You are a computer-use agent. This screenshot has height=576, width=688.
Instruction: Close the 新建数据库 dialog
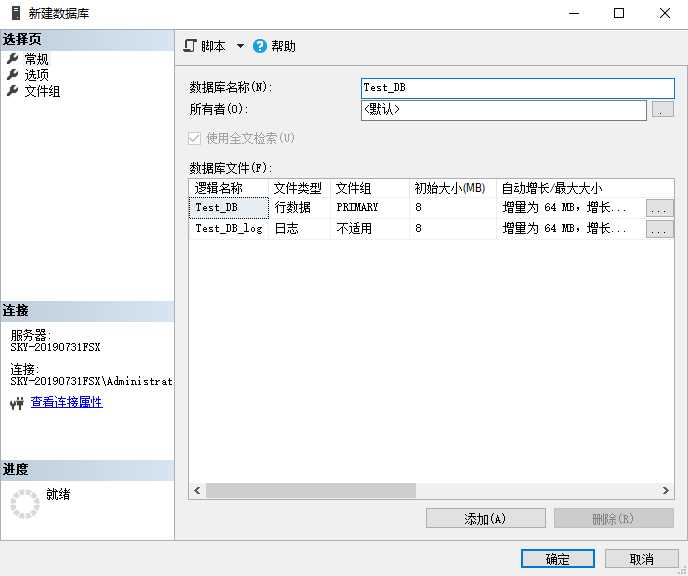[665, 13]
